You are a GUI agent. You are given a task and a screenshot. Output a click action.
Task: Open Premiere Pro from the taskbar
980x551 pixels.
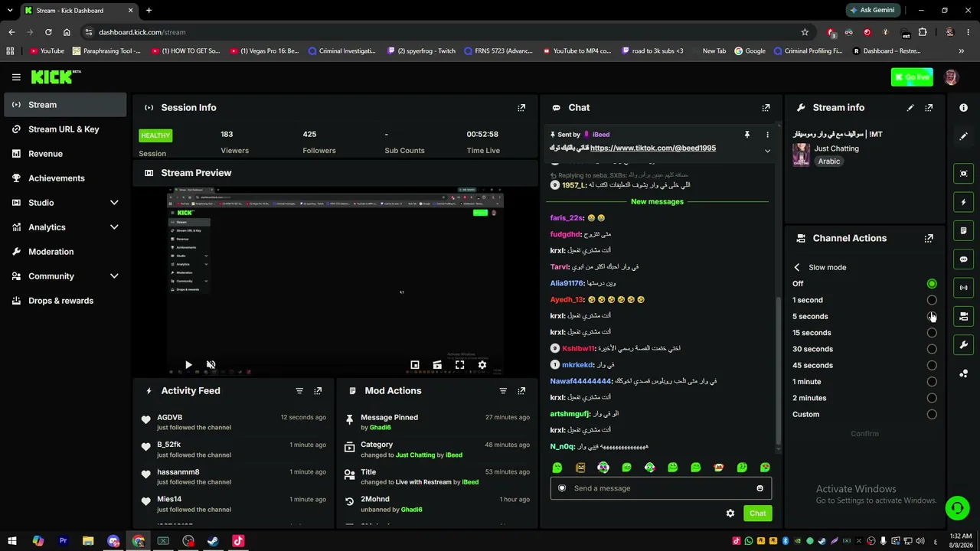[x=63, y=541]
